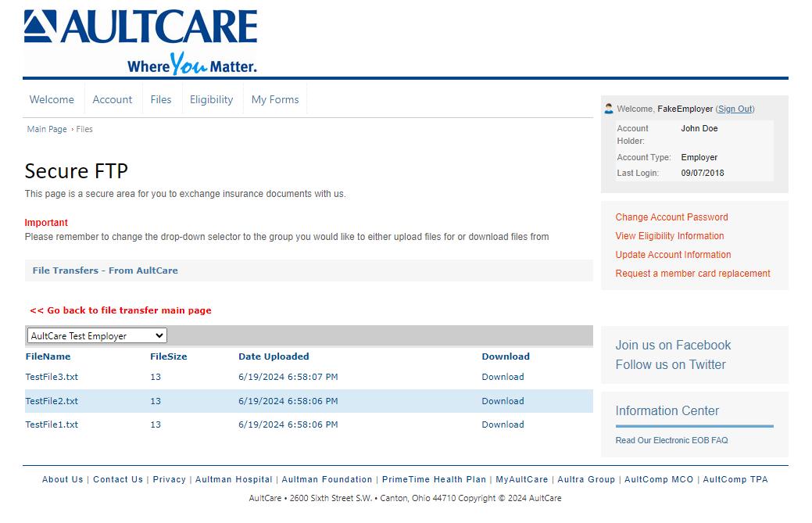Screen dimensions: 812x523
Task: Open Follow us on Twitter link
Action: [671, 364]
